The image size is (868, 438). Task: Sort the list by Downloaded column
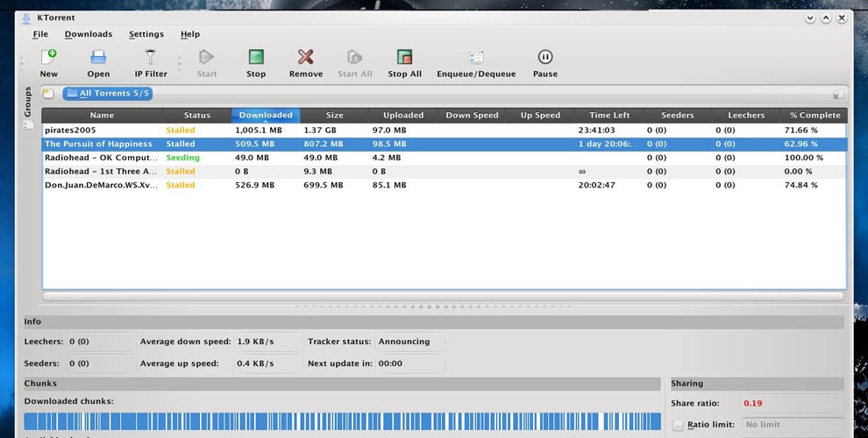[x=266, y=115]
